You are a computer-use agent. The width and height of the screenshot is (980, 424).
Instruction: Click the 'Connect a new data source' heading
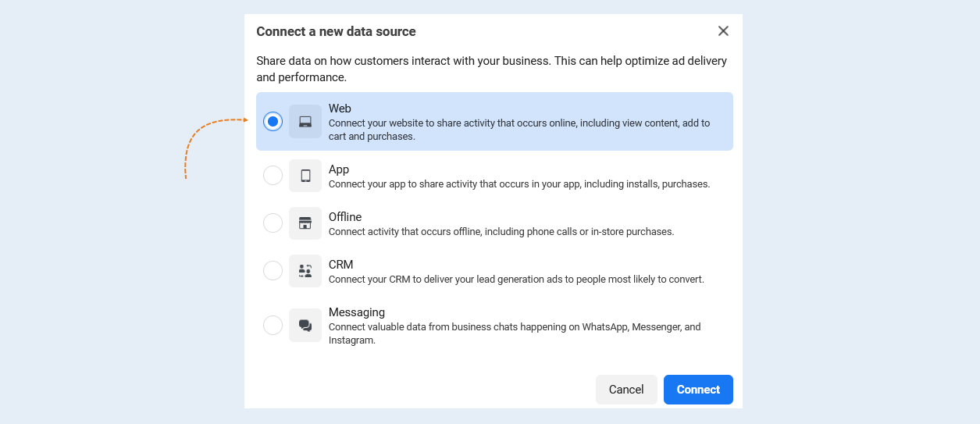click(x=336, y=31)
